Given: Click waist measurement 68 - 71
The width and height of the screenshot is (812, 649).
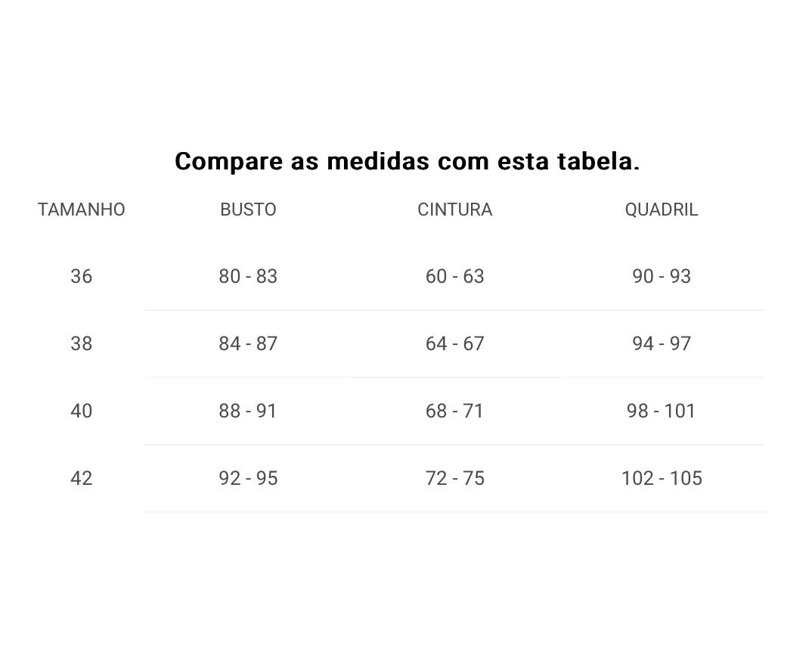Looking at the screenshot, I should click(x=454, y=411).
